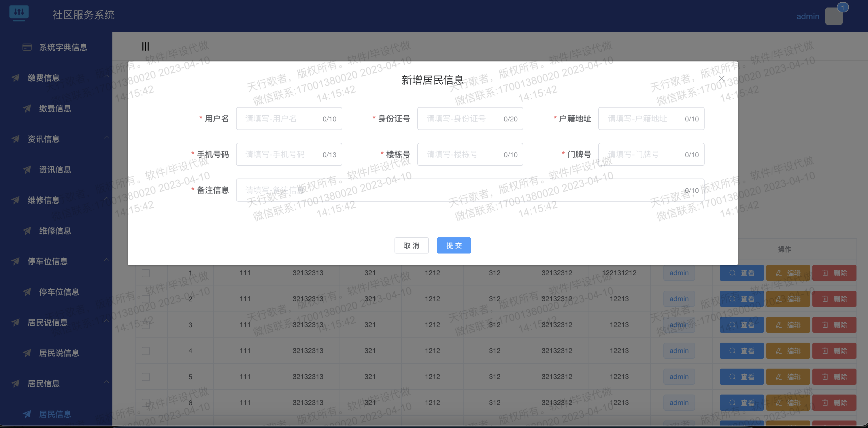
Task: Check the checkbox in row 5
Action: pos(146,377)
